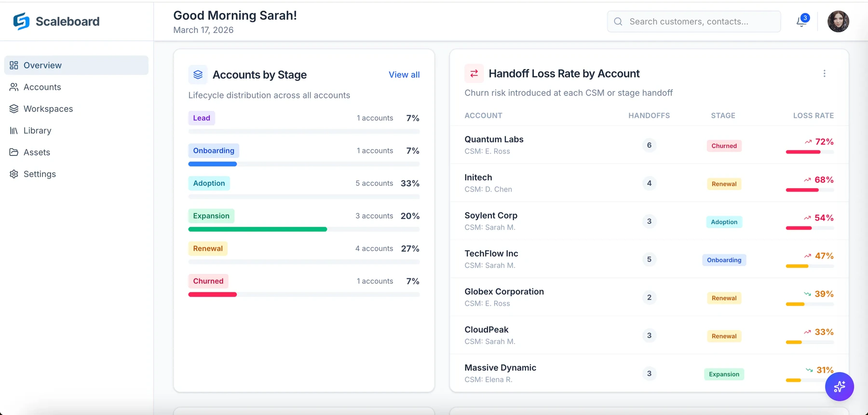This screenshot has width=868, height=415.
Task: Click the Settings gear icon in sidebar
Action: (x=14, y=174)
